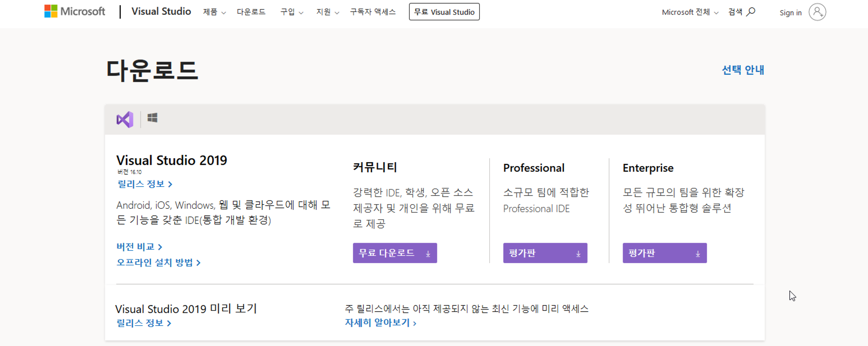Click the 검색 magnifier icon
868x346 pixels.
[751, 12]
